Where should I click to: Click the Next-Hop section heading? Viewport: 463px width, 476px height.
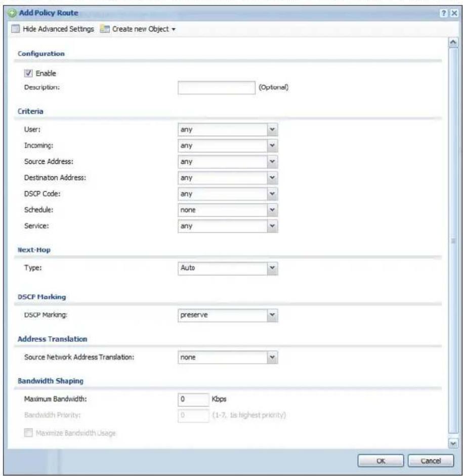34,250
